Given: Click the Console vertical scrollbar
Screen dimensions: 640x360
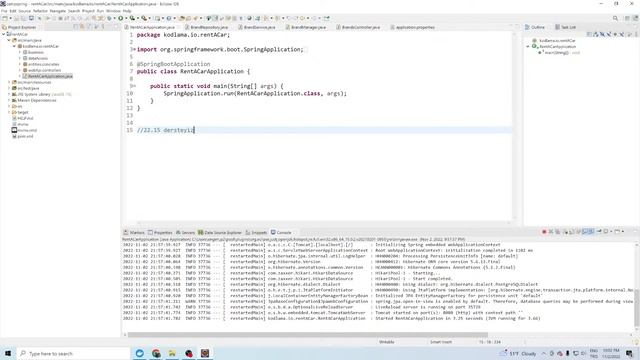Looking at the screenshot, I should (637, 307).
